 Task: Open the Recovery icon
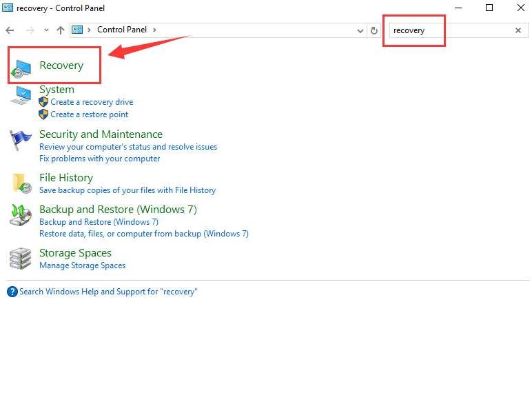pos(22,67)
